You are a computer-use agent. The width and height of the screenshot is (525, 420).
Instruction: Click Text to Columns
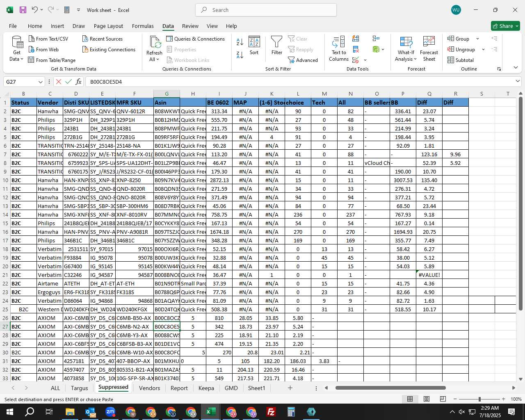coord(339,49)
